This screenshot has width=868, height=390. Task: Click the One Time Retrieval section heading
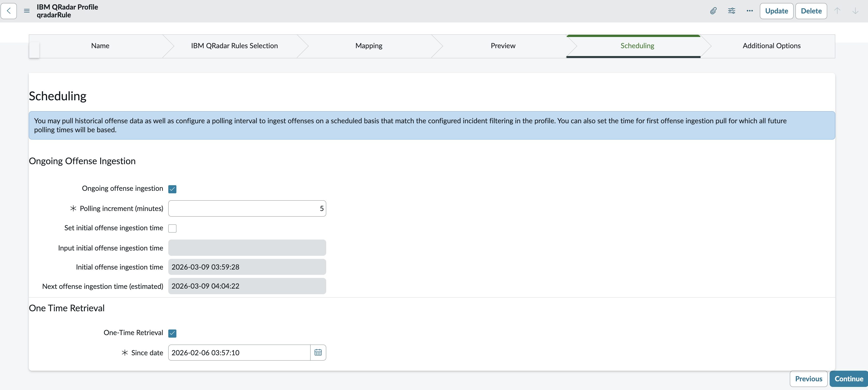[67, 308]
